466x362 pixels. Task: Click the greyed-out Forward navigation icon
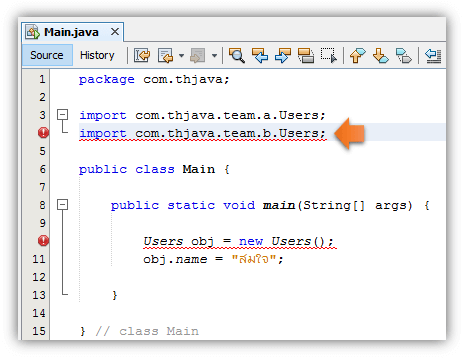[x=197, y=55]
